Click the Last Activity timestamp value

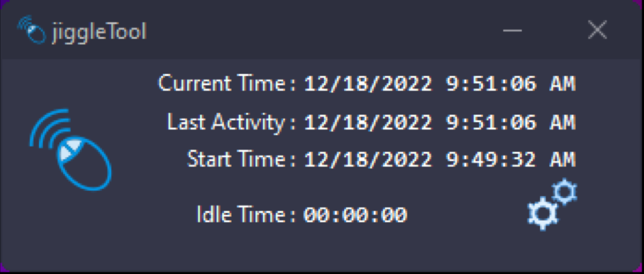(x=439, y=123)
